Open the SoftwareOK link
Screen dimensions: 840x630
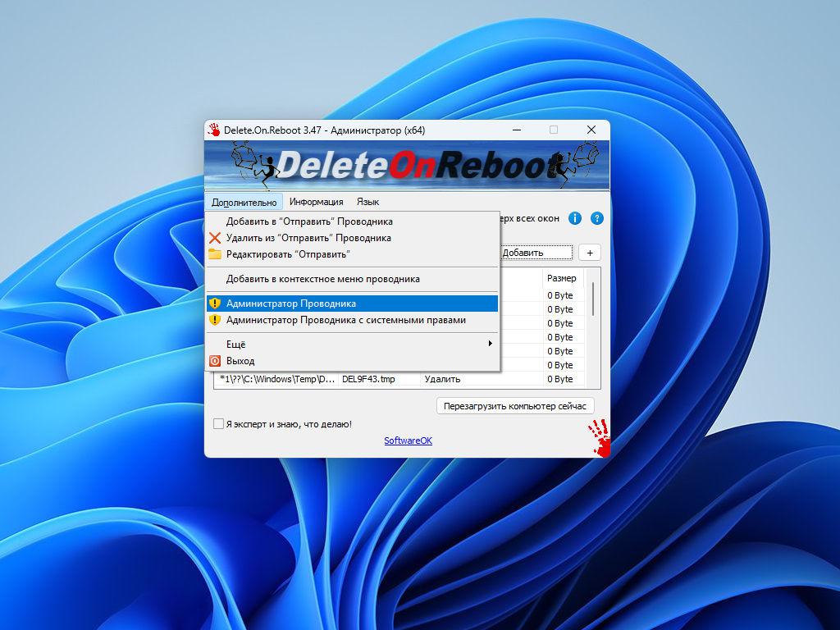click(x=408, y=441)
